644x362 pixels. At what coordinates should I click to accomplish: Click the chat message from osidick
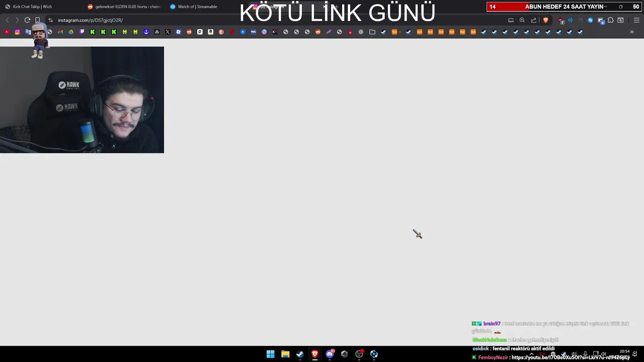(x=513, y=348)
